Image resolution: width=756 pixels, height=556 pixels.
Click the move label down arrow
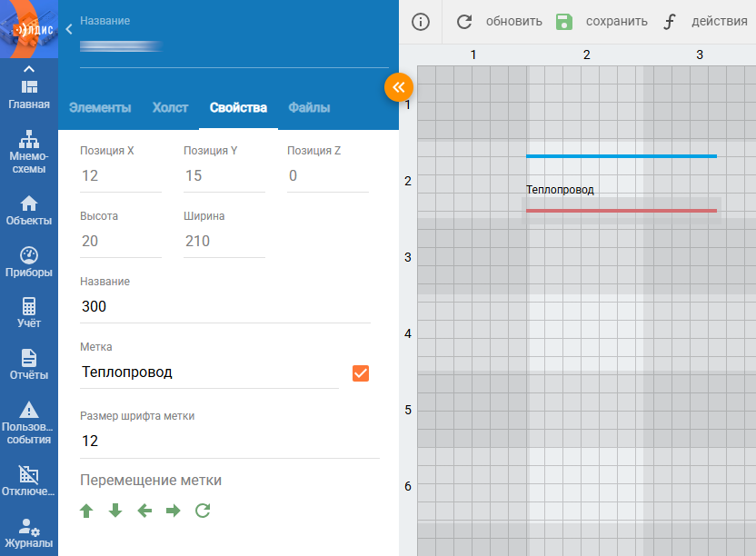click(x=115, y=511)
